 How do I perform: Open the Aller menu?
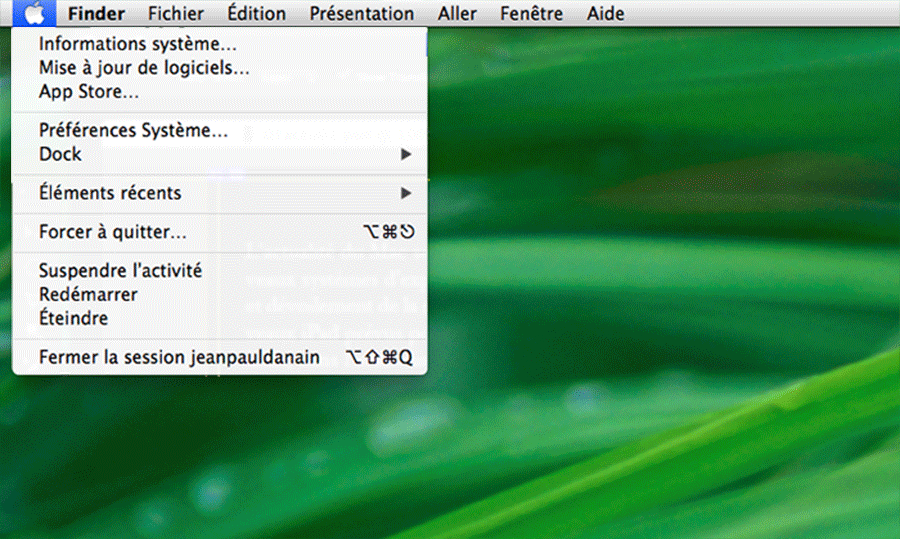tap(457, 14)
